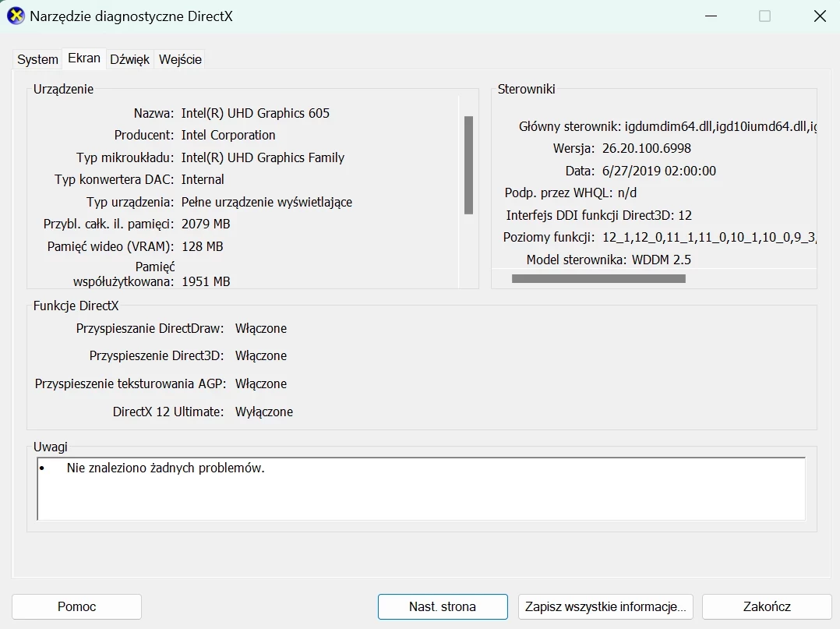Open the DirectX logo icon in title bar
Viewport: 840px width, 629px height.
point(15,16)
